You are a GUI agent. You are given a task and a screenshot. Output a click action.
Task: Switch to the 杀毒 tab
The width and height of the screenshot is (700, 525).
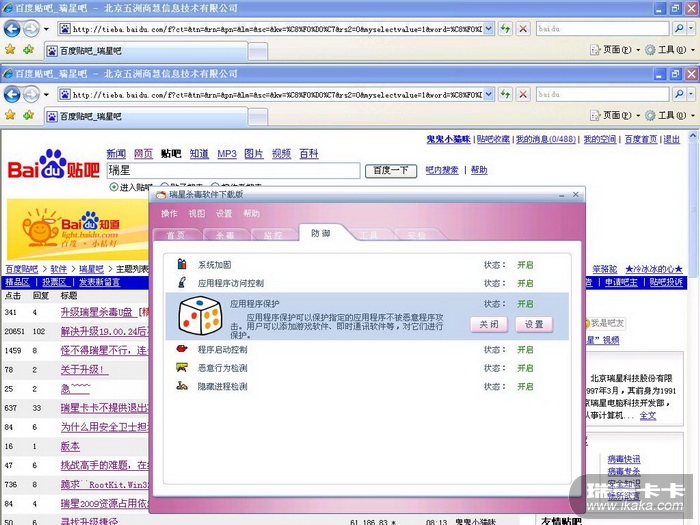[225, 235]
